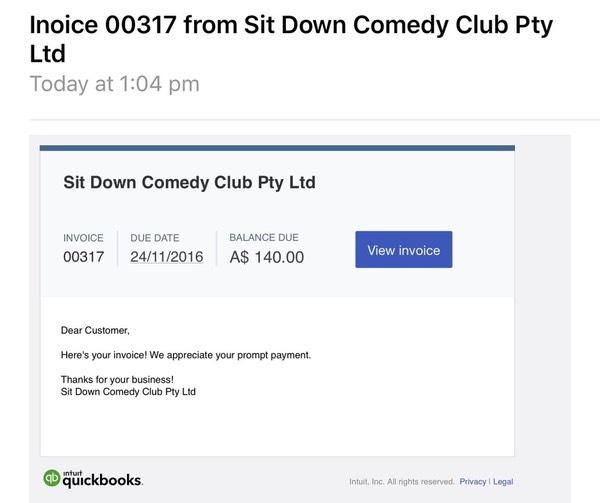Click the Dear Customer greeting line

tap(95, 330)
